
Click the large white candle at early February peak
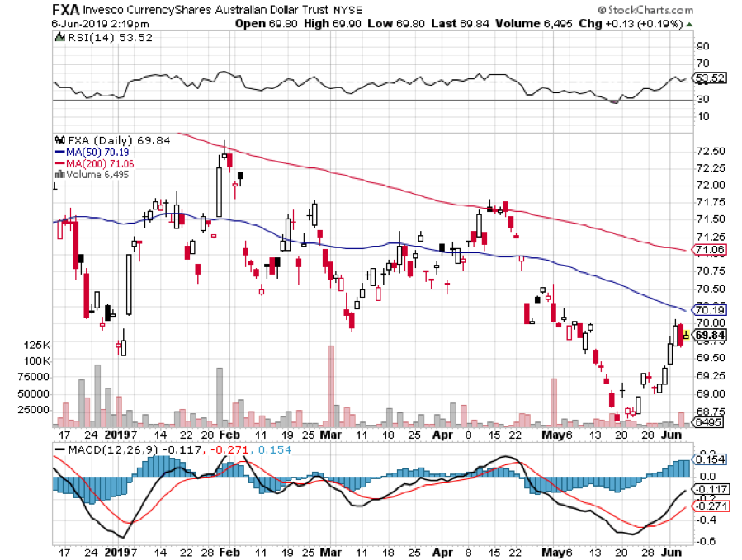tap(219, 191)
